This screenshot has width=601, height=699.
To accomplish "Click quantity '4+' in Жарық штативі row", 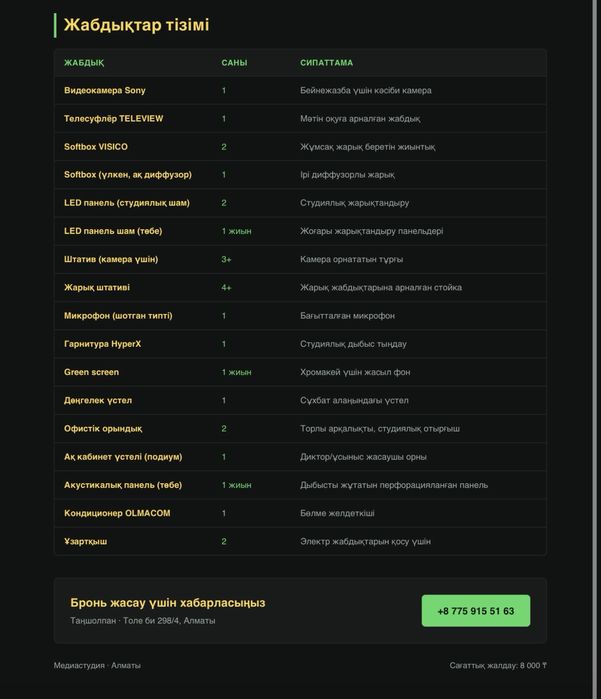I will (x=226, y=288).
